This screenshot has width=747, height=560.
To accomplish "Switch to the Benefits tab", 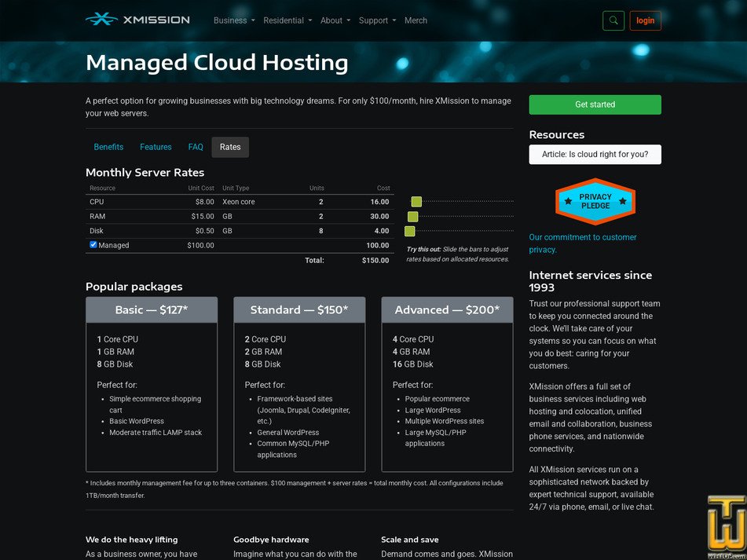I will [108, 147].
